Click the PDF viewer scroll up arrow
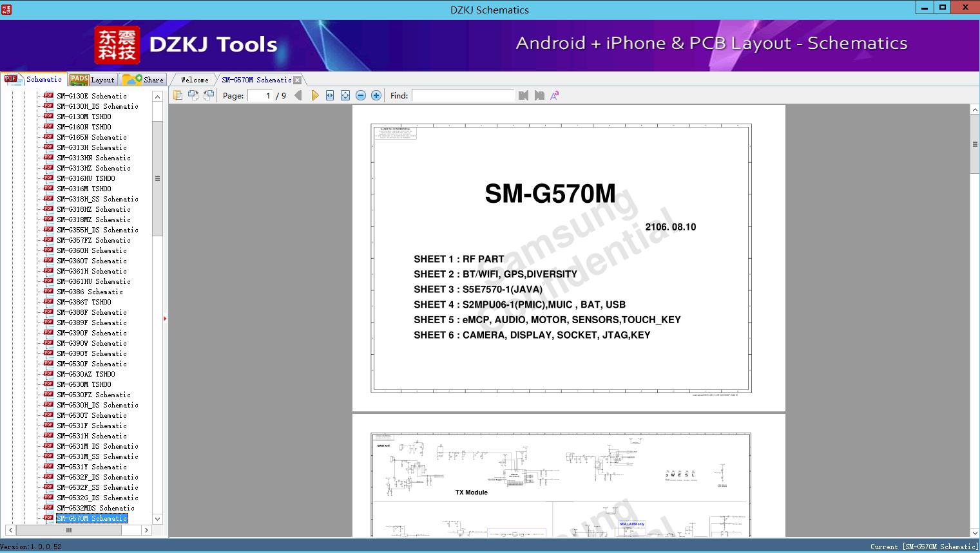Image resolution: width=980 pixels, height=553 pixels. pyautogui.click(x=975, y=110)
